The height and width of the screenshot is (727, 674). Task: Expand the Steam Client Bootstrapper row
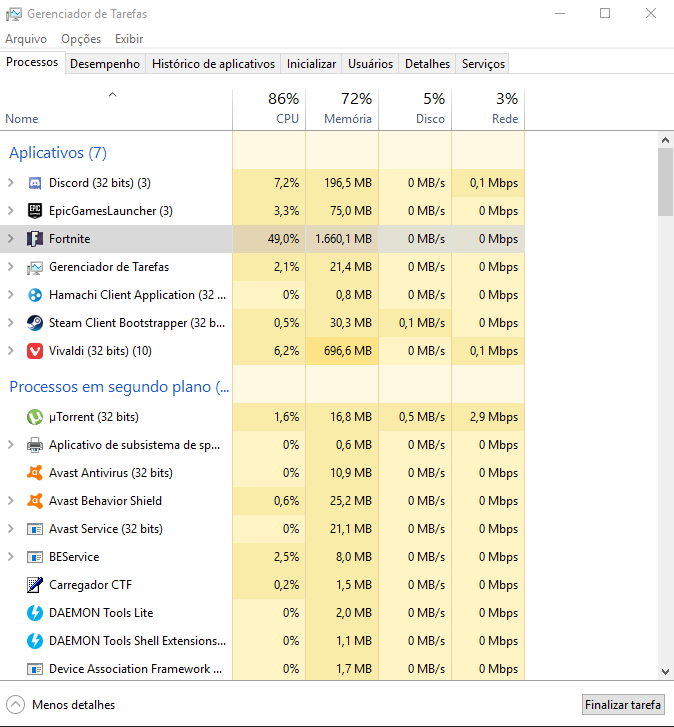point(11,323)
